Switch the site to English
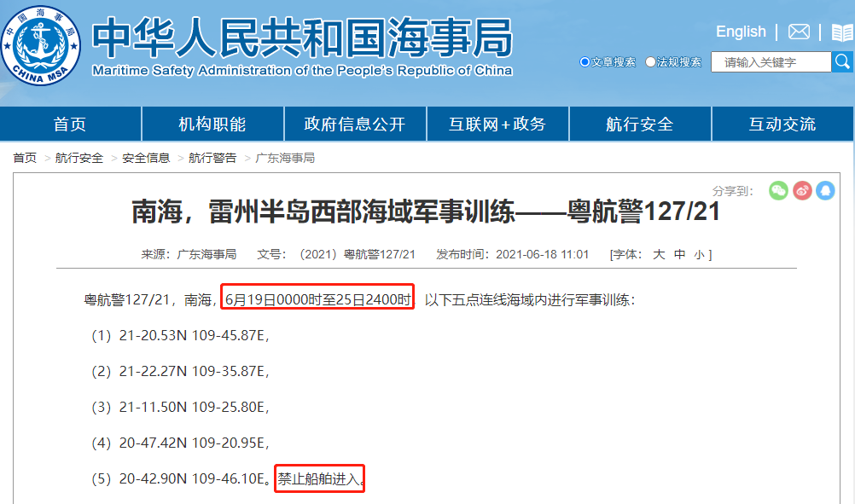Viewport: 855px width, 504px height. coord(741,32)
